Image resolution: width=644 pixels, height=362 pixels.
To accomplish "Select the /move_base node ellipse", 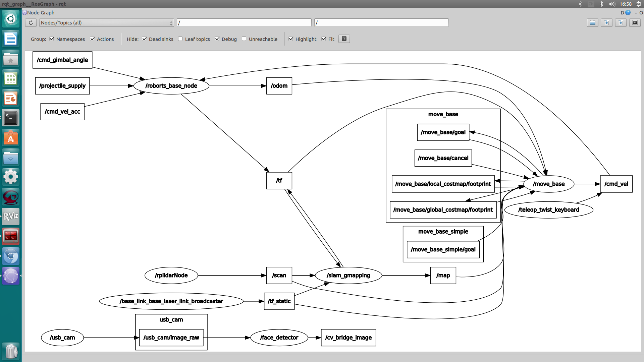I will pos(548,184).
